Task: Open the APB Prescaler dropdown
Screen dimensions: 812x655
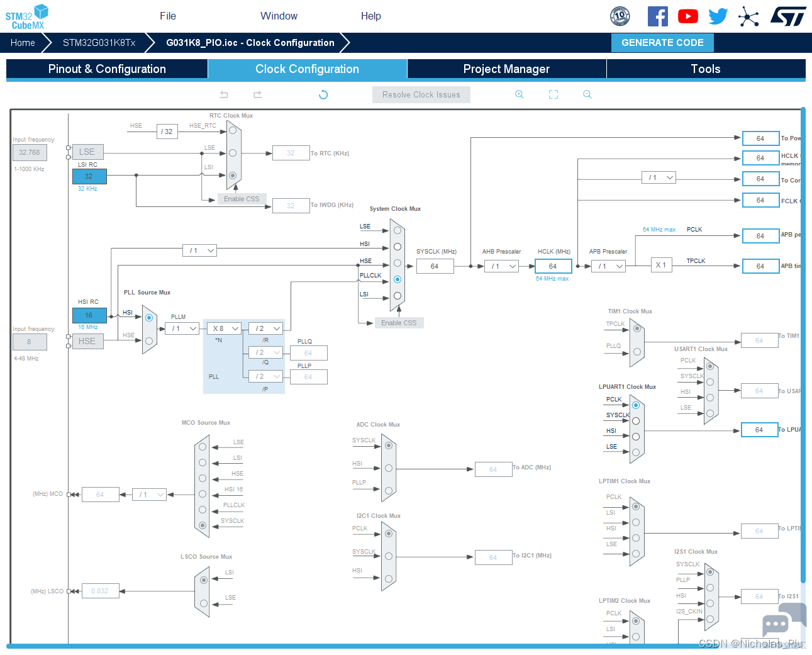Action: pos(609,266)
